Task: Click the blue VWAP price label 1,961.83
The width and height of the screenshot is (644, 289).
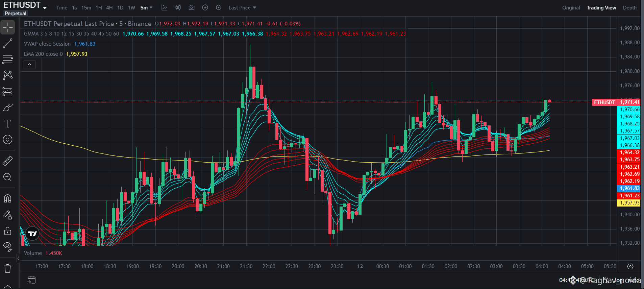Action: [629, 188]
